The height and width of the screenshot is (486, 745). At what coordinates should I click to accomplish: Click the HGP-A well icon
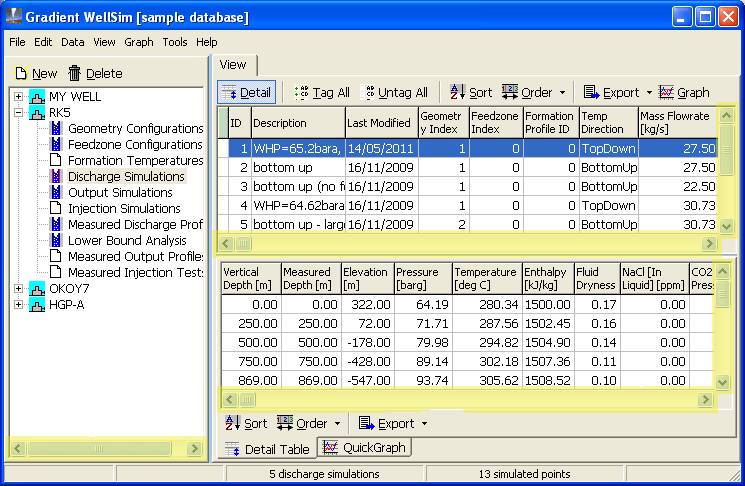coord(37,305)
